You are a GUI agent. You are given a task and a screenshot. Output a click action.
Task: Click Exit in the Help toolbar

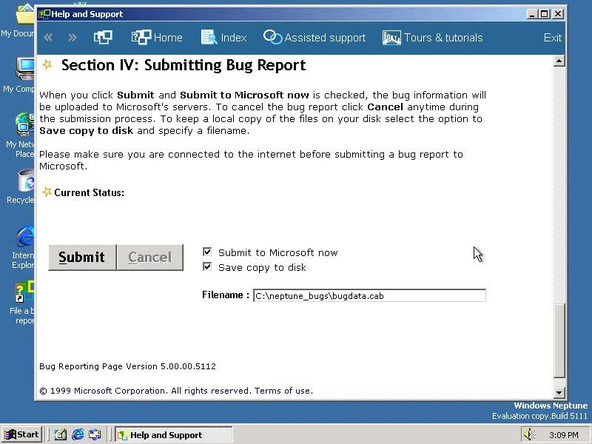point(552,38)
